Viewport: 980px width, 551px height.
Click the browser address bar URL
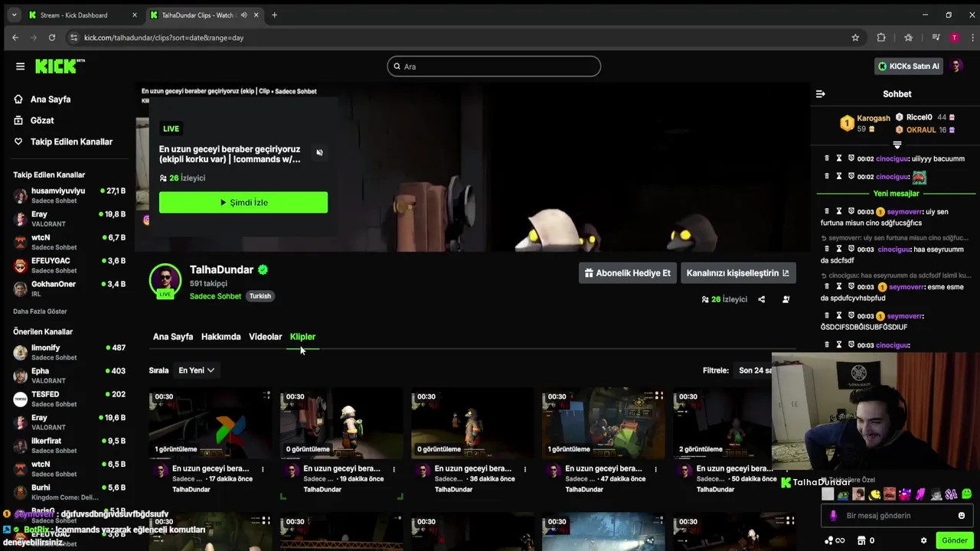point(164,37)
